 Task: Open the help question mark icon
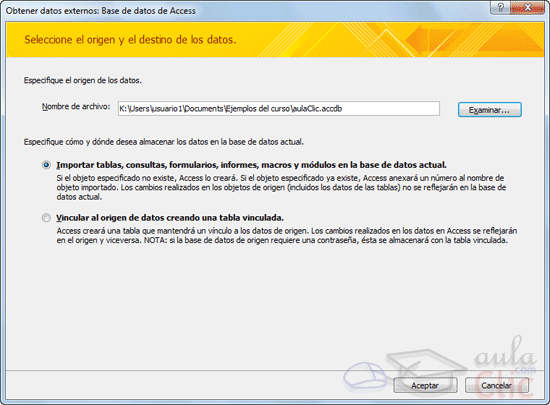pos(501,7)
